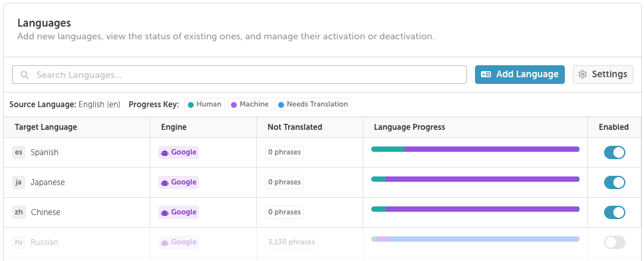Click the "zh" language code badge
Viewport: 644px width, 261px height.
(x=19, y=212)
